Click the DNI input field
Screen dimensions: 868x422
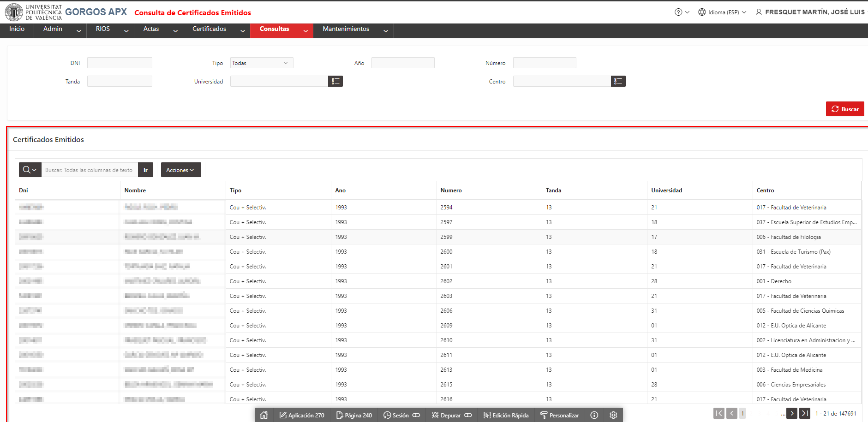[x=120, y=63]
